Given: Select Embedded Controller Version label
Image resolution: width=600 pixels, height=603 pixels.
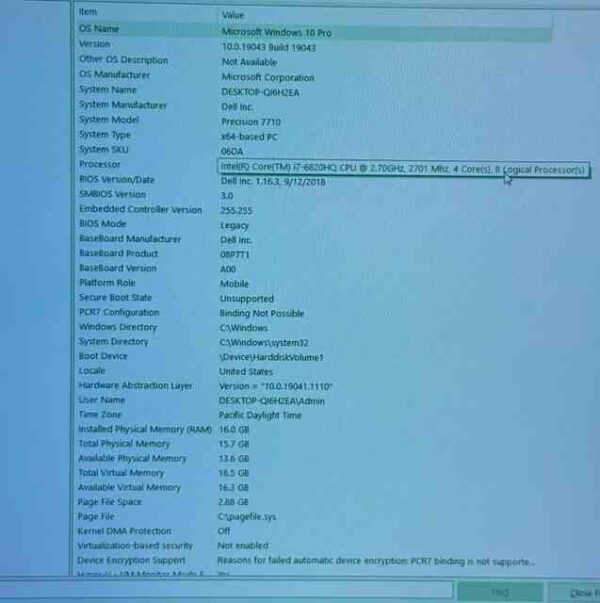Looking at the screenshot, I should pyautogui.click(x=140, y=209).
